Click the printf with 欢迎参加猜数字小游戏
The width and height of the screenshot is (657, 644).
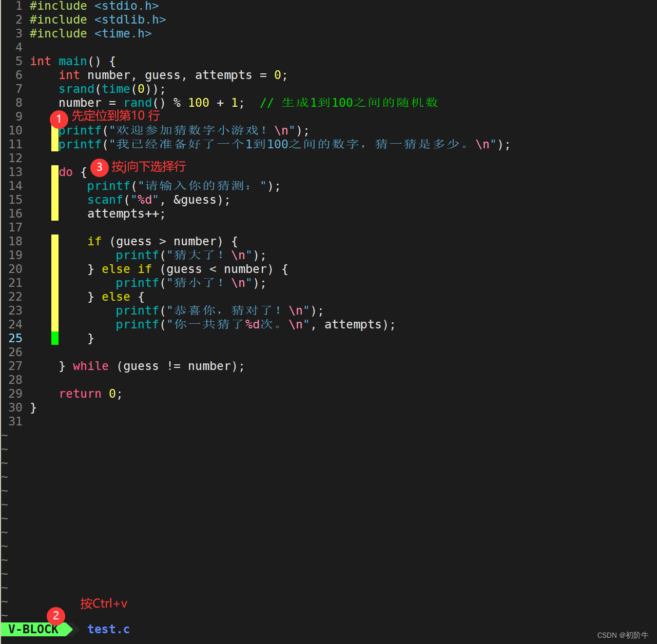(184, 130)
